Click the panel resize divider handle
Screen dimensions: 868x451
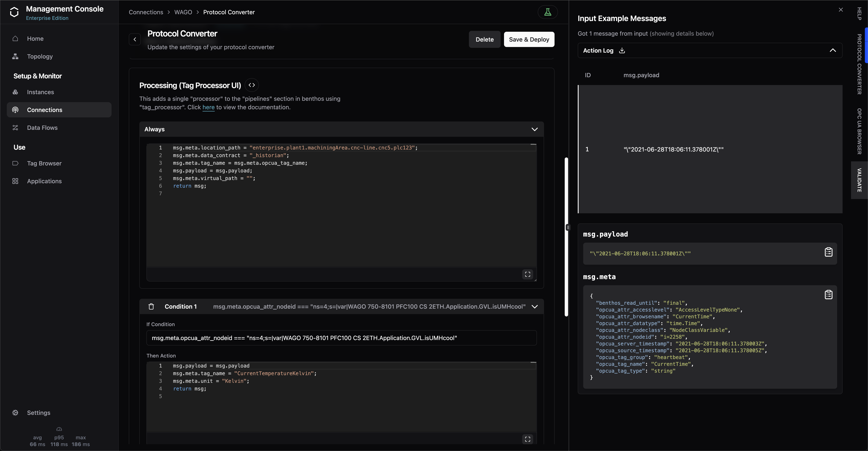(568, 227)
